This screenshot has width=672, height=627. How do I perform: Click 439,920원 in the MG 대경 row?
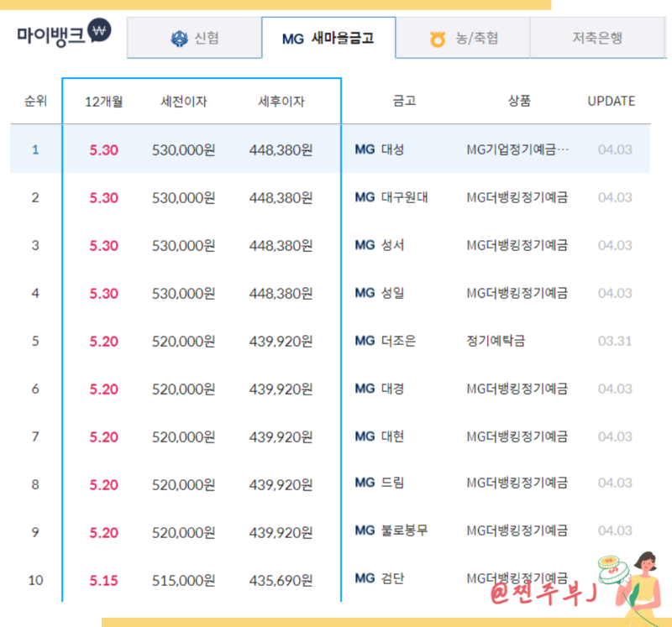coord(281,389)
